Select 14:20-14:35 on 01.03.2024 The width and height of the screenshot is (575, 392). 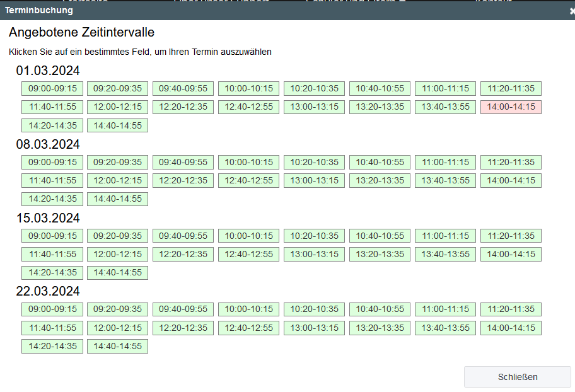click(52, 125)
